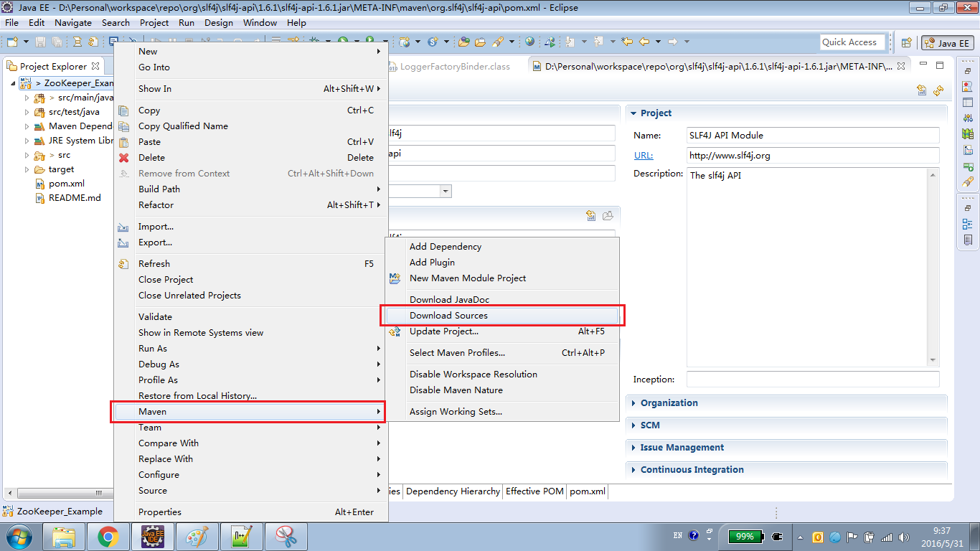Image resolution: width=980 pixels, height=551 pixels.
Task: Maximize the editor area
Action: pos(941,65)
